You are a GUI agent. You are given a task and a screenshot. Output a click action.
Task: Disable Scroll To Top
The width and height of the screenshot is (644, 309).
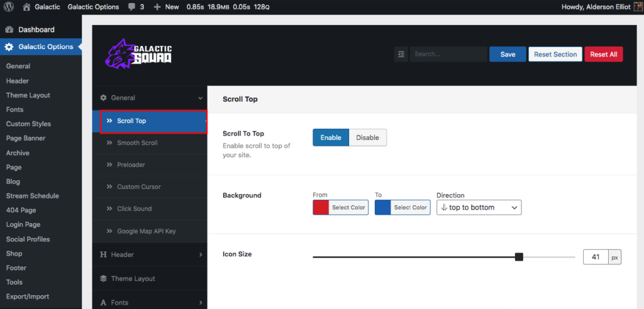(x=367, y=138)
